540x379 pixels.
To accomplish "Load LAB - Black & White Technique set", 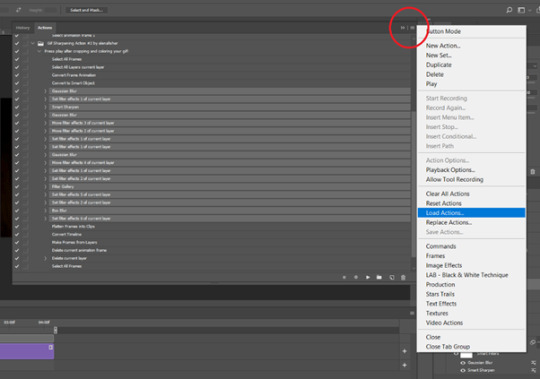I will point(471,275).
